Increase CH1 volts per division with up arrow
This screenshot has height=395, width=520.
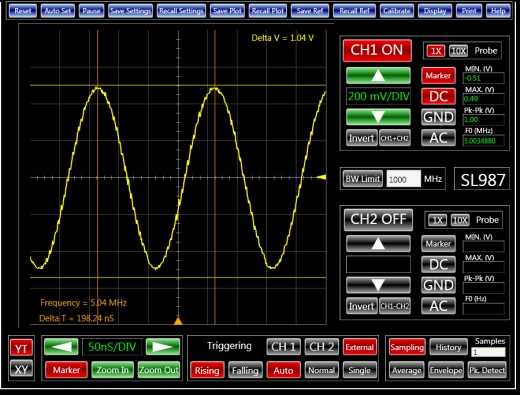pos(378,76)
